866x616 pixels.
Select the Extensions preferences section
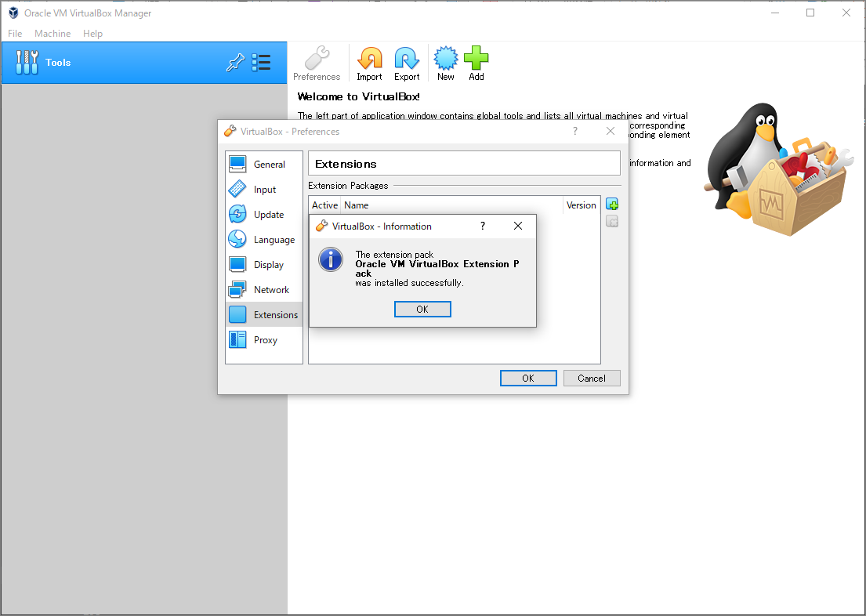pyautogui.click(x=264, y=315)
